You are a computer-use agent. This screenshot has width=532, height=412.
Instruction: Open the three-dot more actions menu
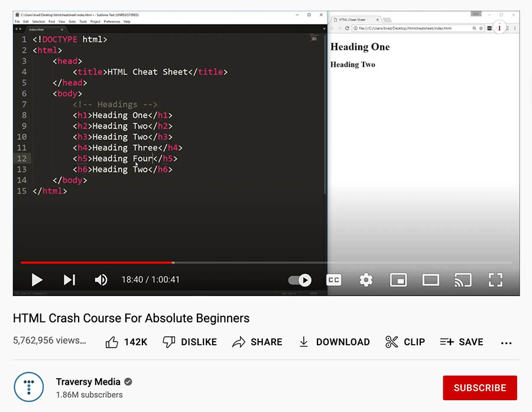point(506,342)
